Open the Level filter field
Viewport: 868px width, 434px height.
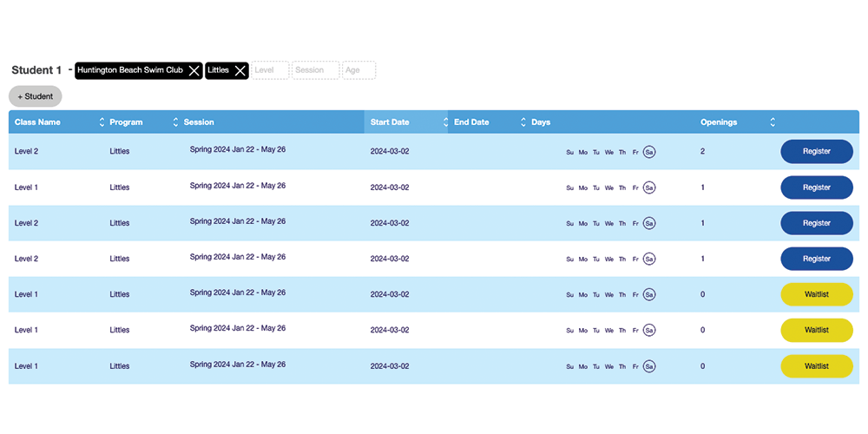(x=270, y=70)
